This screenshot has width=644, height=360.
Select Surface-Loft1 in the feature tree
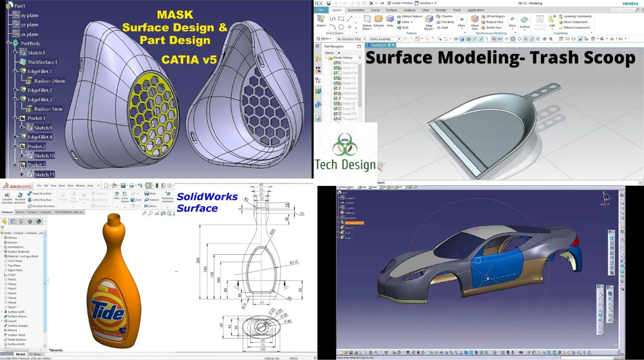[16, 312]
